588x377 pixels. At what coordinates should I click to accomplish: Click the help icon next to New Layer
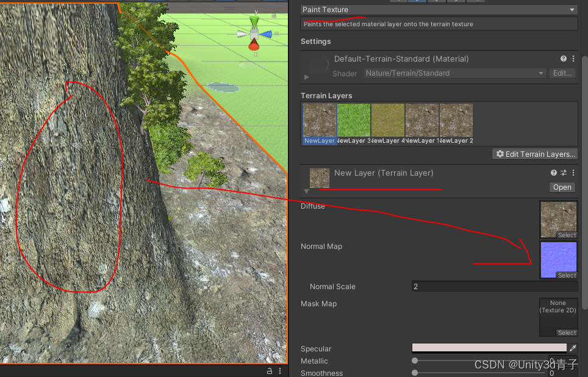[x=553, y=173]
